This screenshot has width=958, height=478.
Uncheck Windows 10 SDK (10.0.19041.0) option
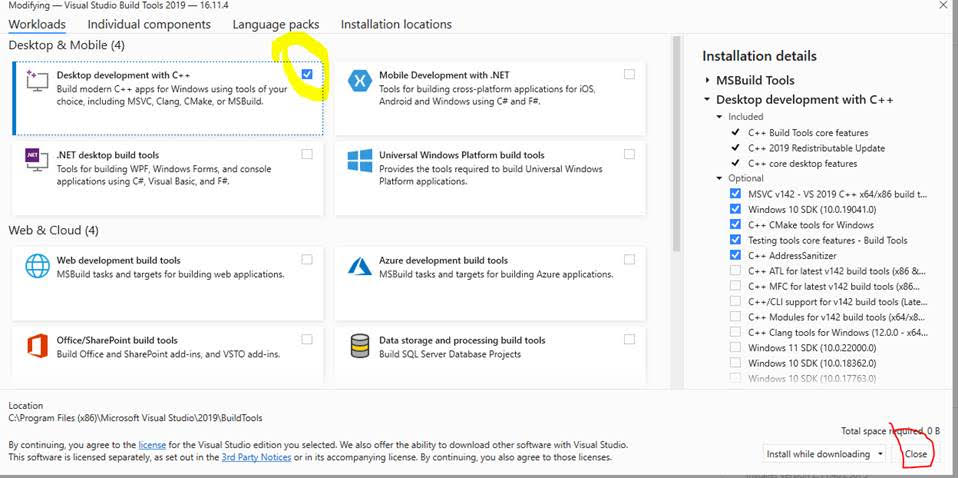coord(735,209)
